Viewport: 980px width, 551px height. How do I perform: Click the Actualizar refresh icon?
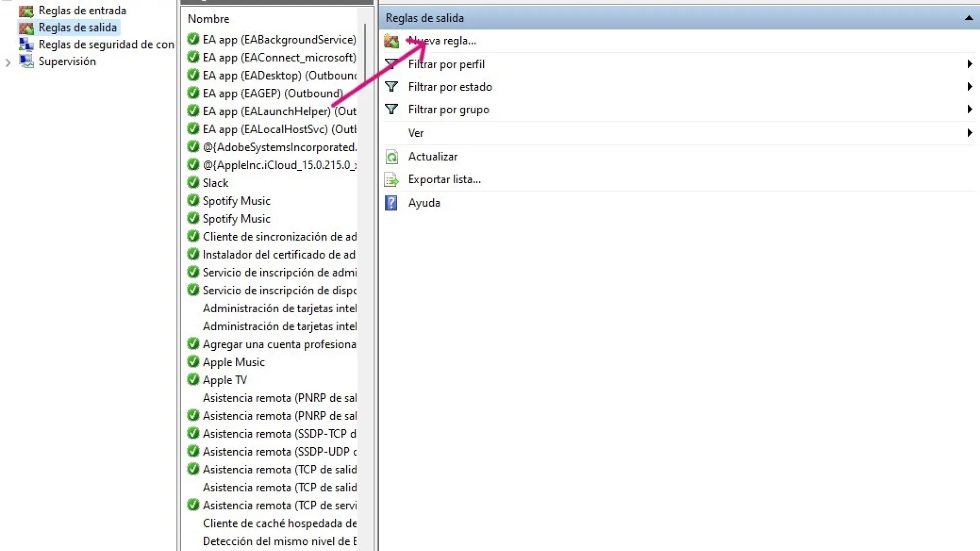(391, 157)
